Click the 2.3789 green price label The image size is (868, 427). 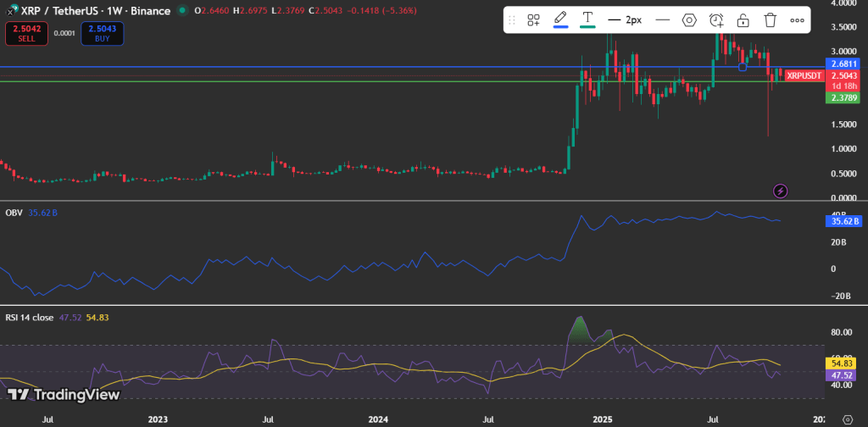click(842, 98)
